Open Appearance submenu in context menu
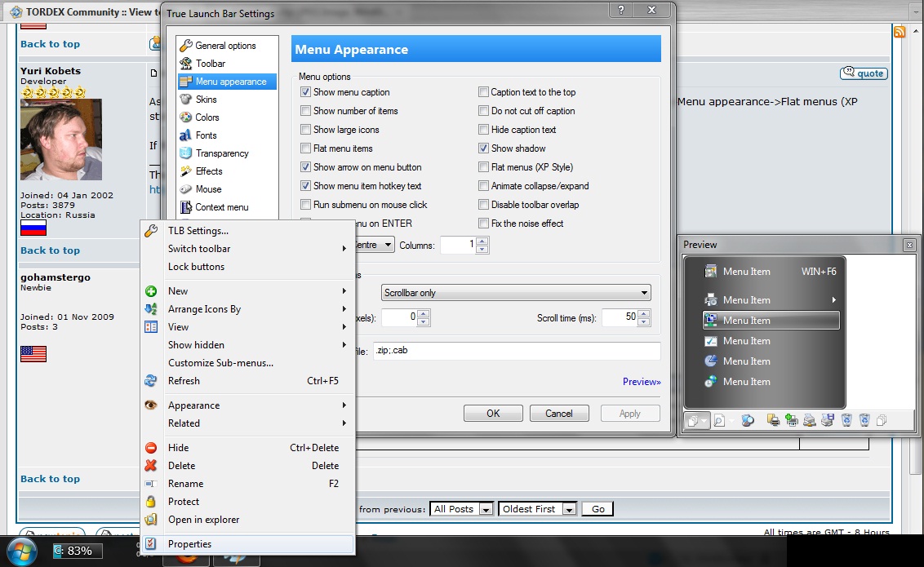The image size is (924, 567). (247, 405)
